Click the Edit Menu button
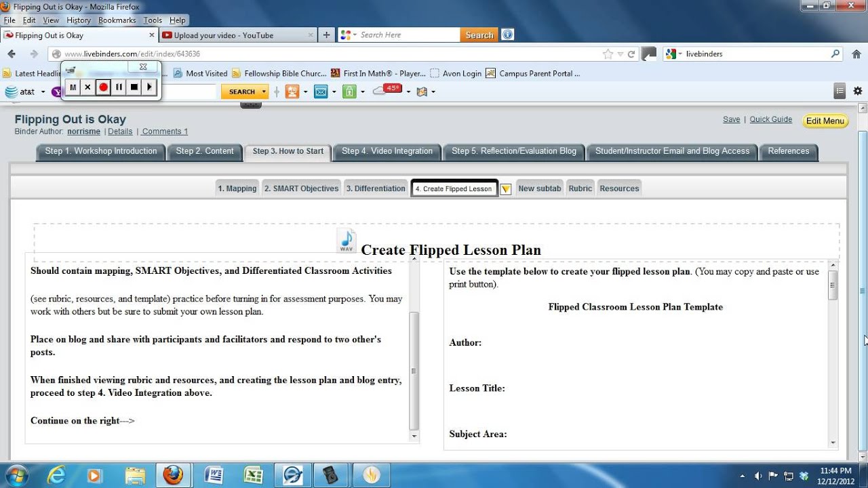 (x=825, y=121)
